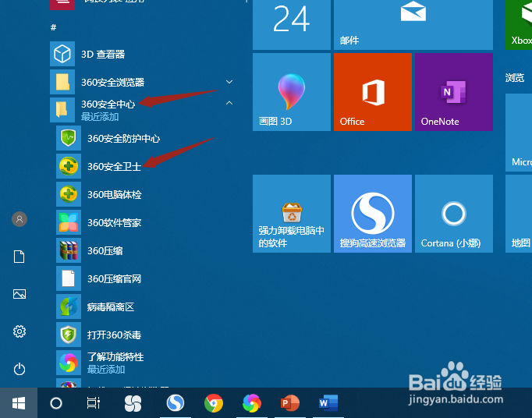Launch 360安全防护中心 shield icon
Viewport: 532px width, 418px height.
point(69,138)
